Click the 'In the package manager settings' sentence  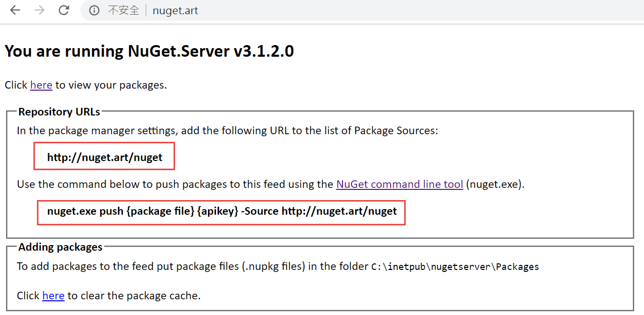[228, 131]
